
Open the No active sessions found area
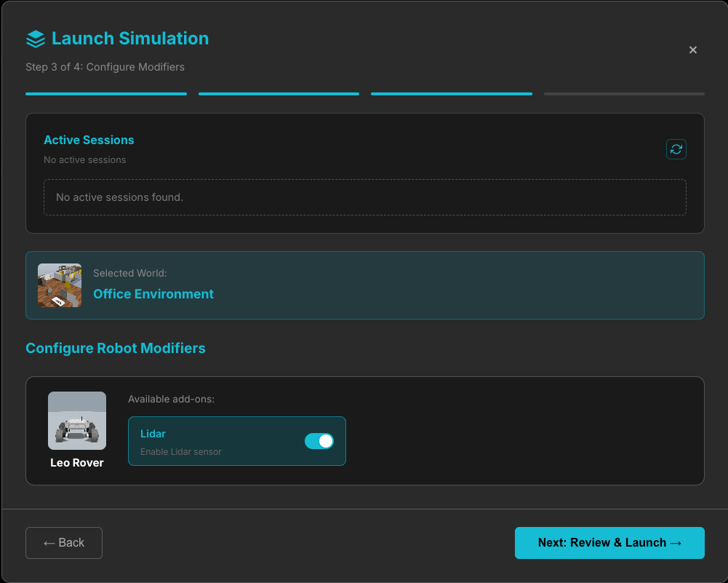364,197
